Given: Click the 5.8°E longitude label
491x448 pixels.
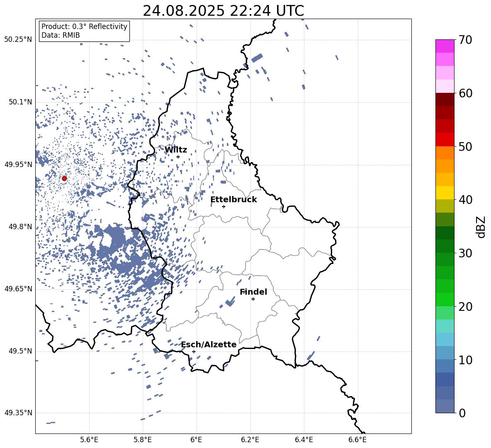Looking at the screenshot, I should 143,440.
